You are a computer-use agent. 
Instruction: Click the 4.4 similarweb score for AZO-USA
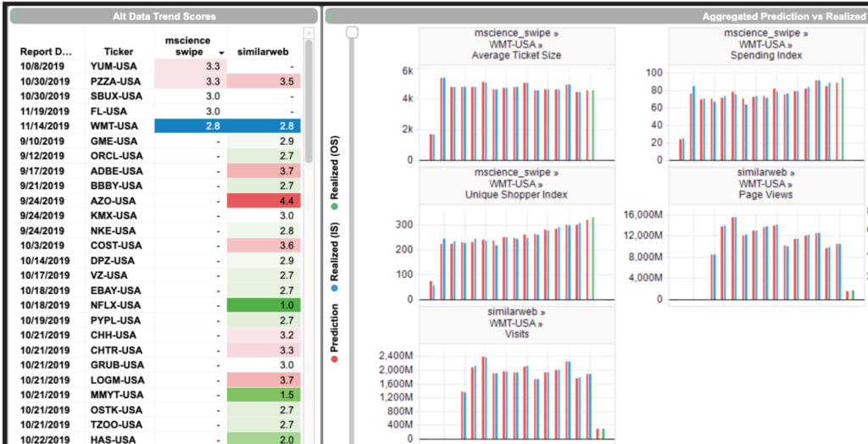pos(264,201)
